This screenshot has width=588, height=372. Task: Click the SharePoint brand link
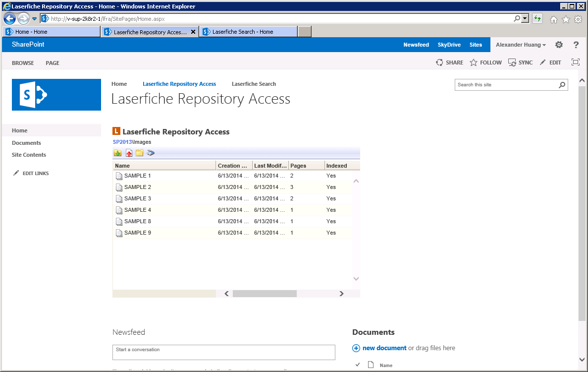pos(28,44)
